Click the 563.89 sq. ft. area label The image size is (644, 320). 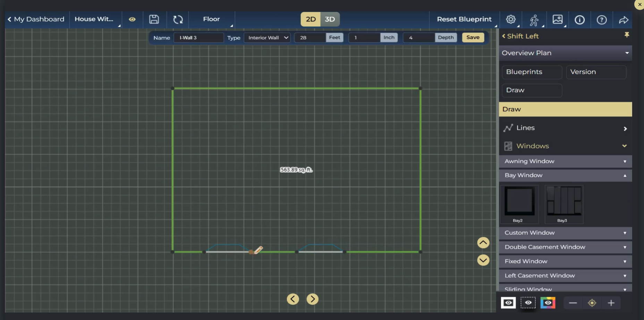[x=296, y=170]
